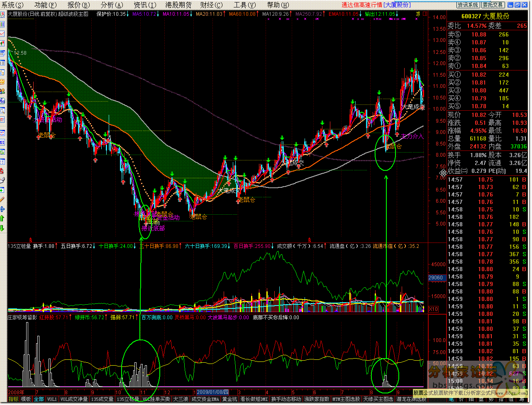Select the 指标 tab at the bottom

click(14, 399)
